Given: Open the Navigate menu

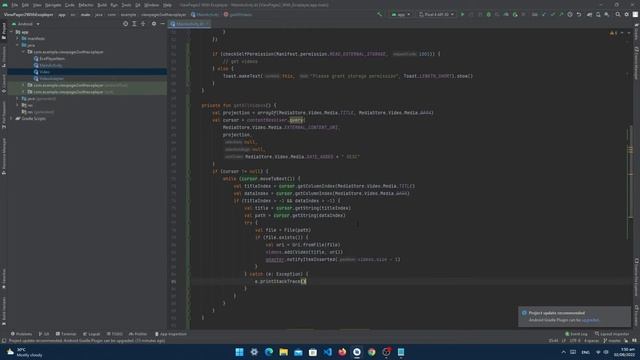Looking at the screenshot, I should pyautogui.click(x=53, y=5).
